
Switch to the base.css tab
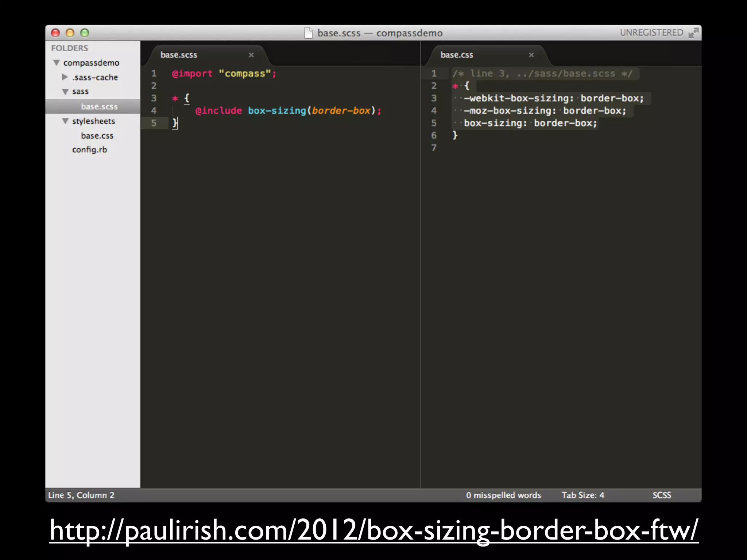[x=457, y=55]
